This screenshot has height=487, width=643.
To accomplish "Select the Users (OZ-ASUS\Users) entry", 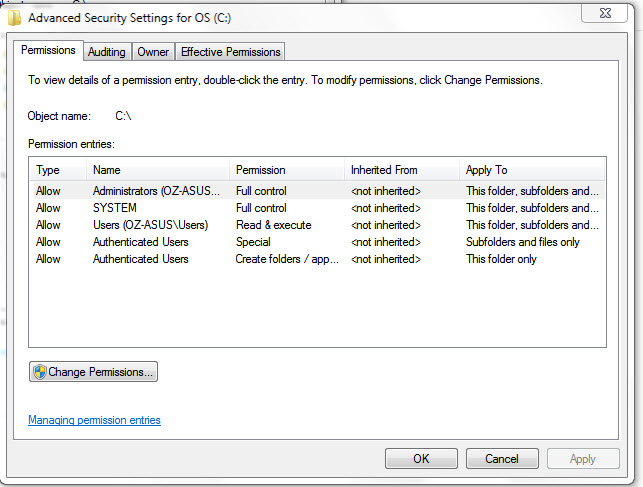I will pyautogui.click(x=317, y=225).
